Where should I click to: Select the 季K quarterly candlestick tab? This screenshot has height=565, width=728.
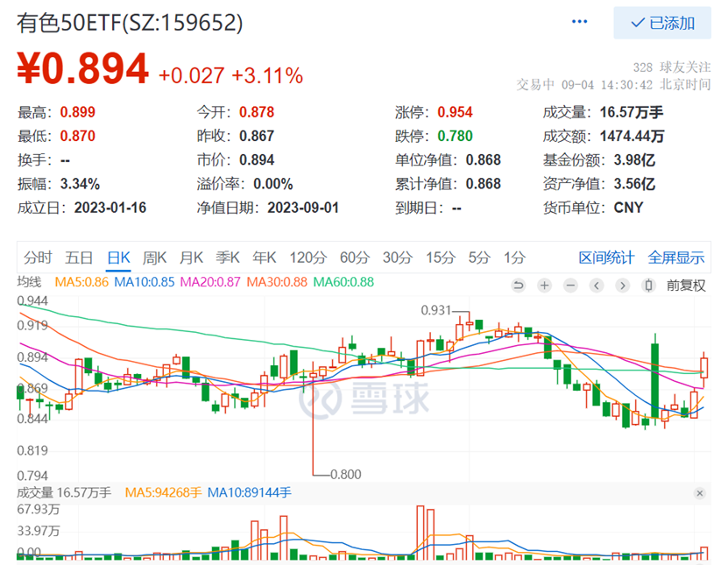point(228,258)
